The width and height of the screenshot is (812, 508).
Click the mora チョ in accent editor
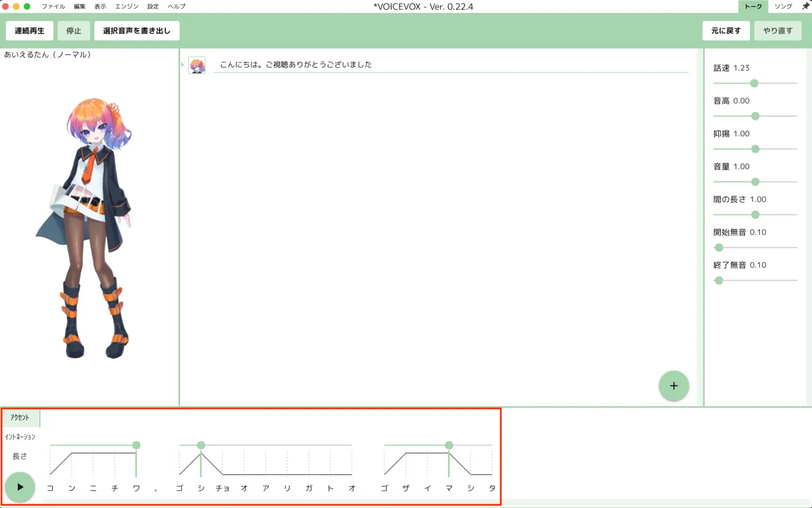point(223,488)
